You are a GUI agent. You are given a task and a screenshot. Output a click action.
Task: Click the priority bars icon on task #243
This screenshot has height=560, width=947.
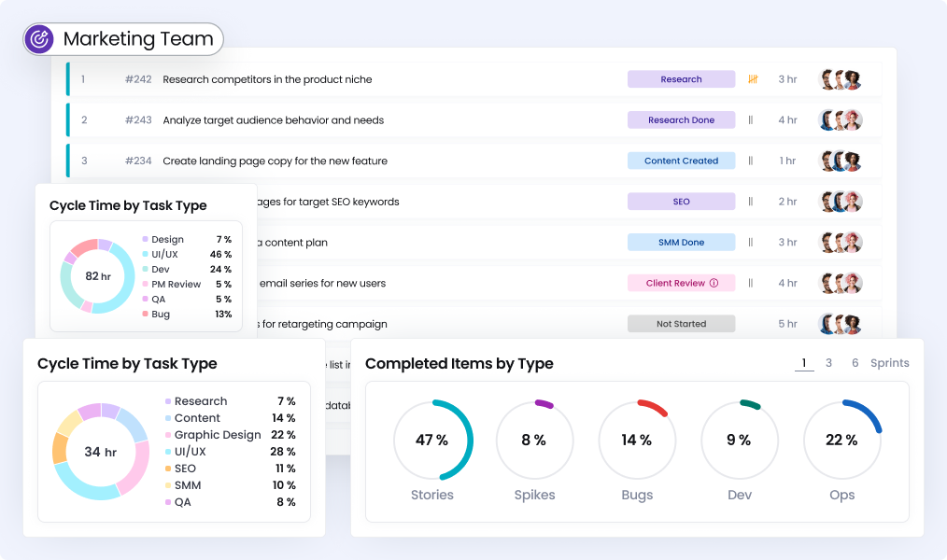[750, 120]
